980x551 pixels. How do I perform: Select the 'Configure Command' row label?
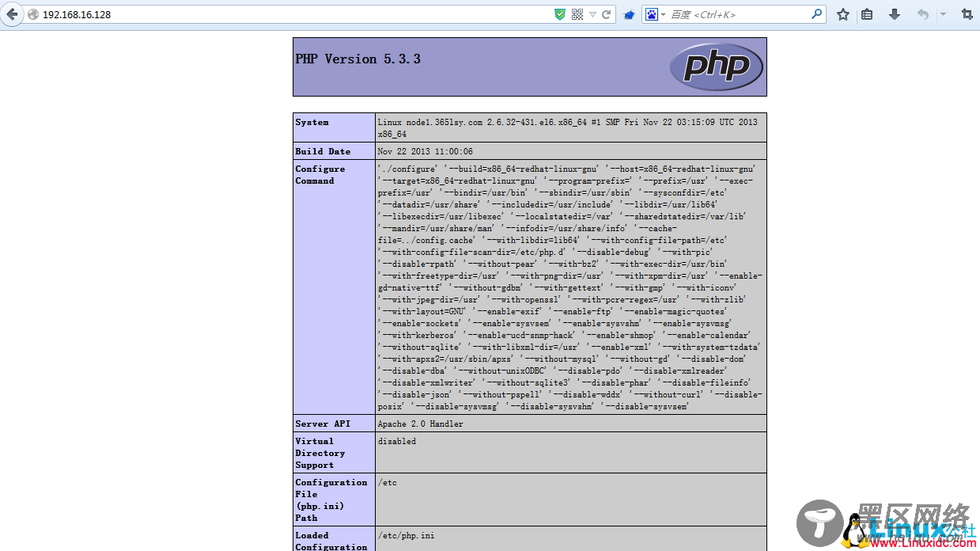320,174
